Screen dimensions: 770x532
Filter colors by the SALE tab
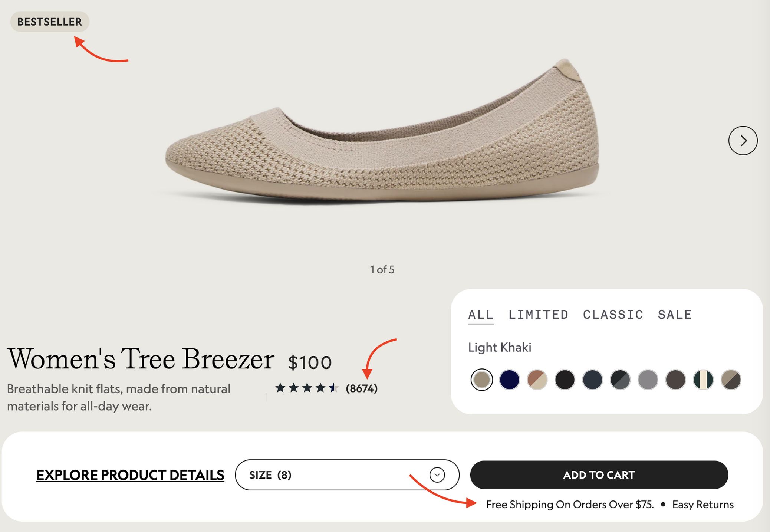(675, 315)
